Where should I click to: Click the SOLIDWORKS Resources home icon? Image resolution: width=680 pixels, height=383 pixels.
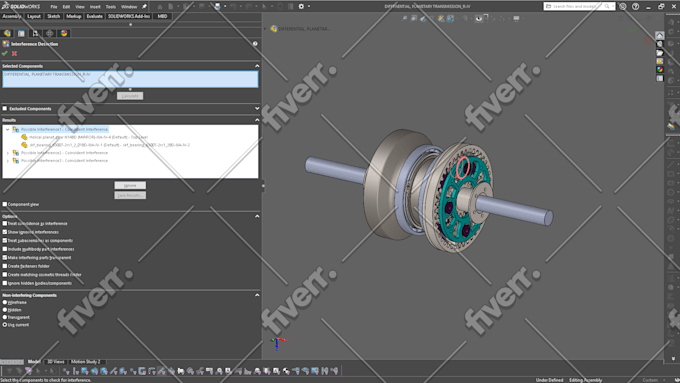point(660,35)
